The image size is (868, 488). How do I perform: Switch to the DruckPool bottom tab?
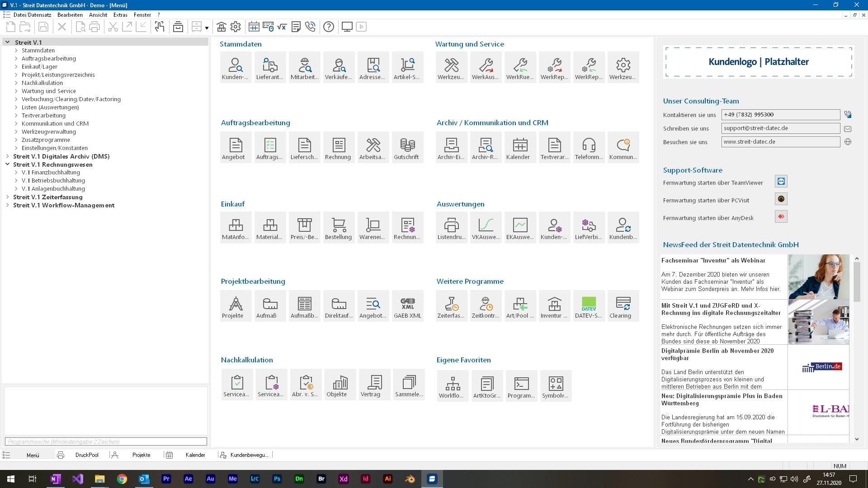[86, 455]
